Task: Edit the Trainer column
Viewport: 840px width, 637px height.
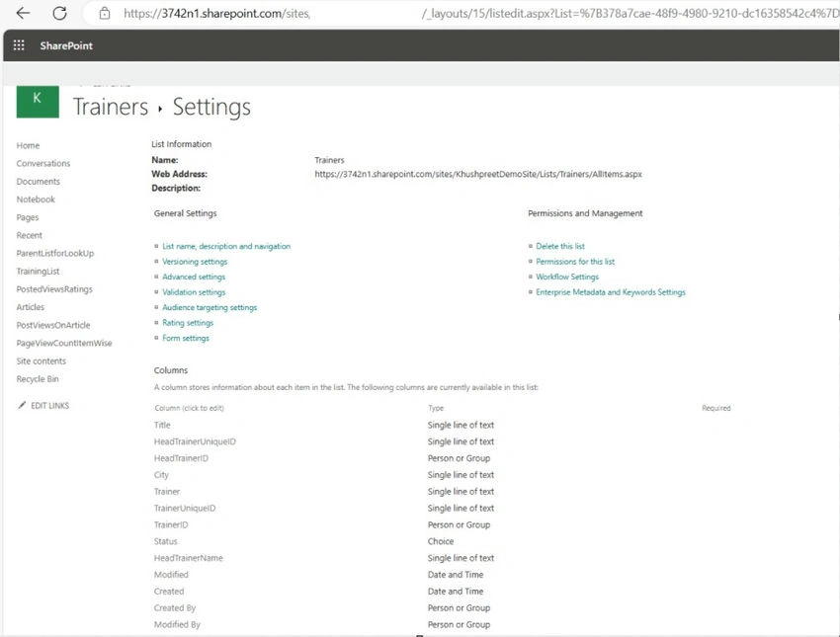Action: tap(167, 492)
